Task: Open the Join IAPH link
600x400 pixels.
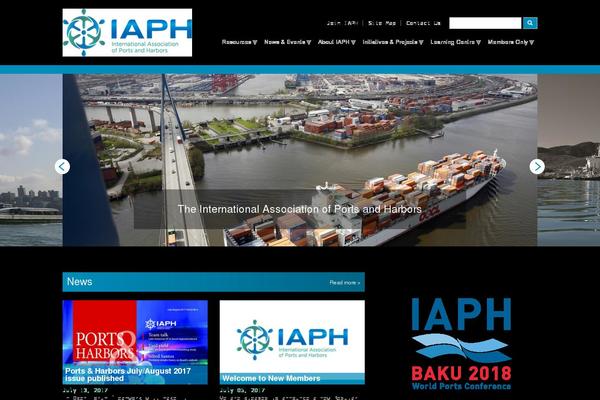Action: pyautogui.click(x=342, y=23)
